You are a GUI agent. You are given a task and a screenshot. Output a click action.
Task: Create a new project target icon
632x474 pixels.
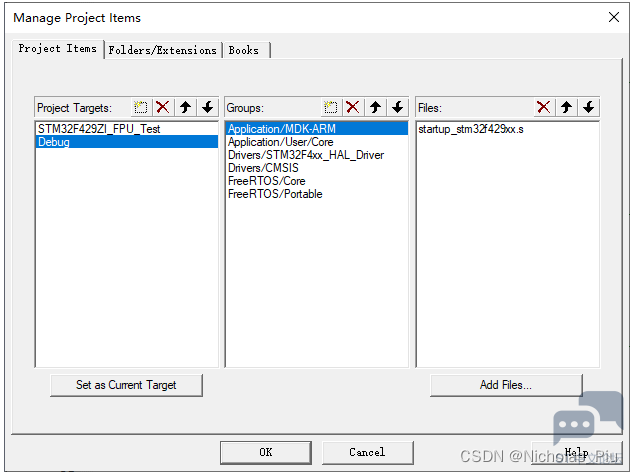tap(141, 107)
